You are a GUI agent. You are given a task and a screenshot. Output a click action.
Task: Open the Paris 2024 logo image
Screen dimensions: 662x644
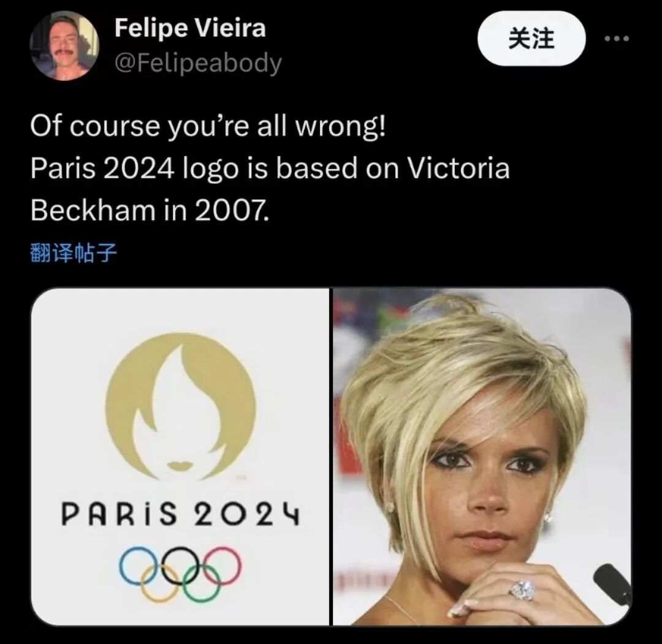click(x=180, y=456)
